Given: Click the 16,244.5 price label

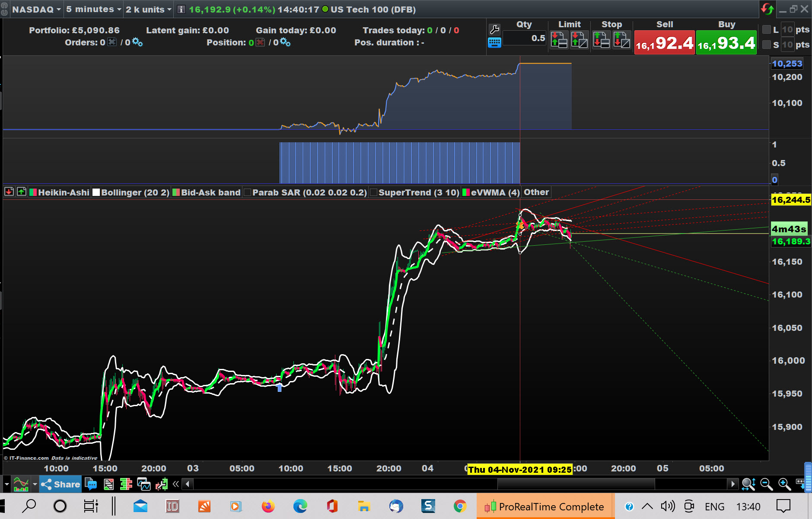Looking at the screenshot, I should [x=791, y=200].
